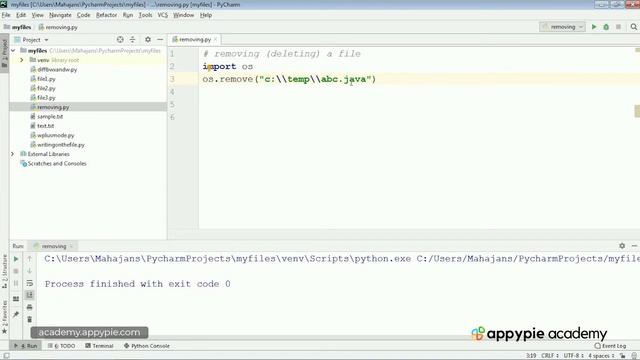Viewport: 640px width, 360px height.
Task: Print the Run console output
Action: click(x=29, y=307)
